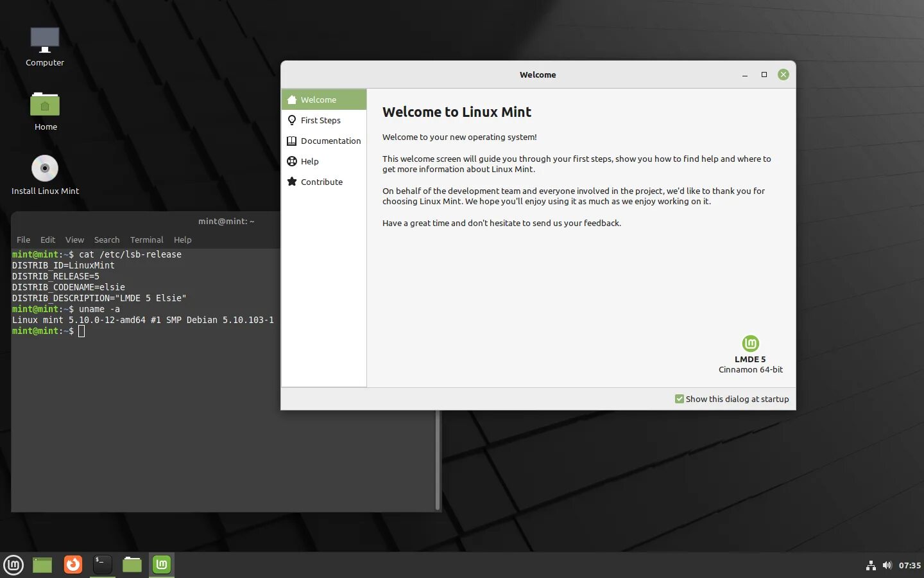This screenshot has width=924, height=578.
Task: Open the Files manager panel icon
Action: (132, 565)
